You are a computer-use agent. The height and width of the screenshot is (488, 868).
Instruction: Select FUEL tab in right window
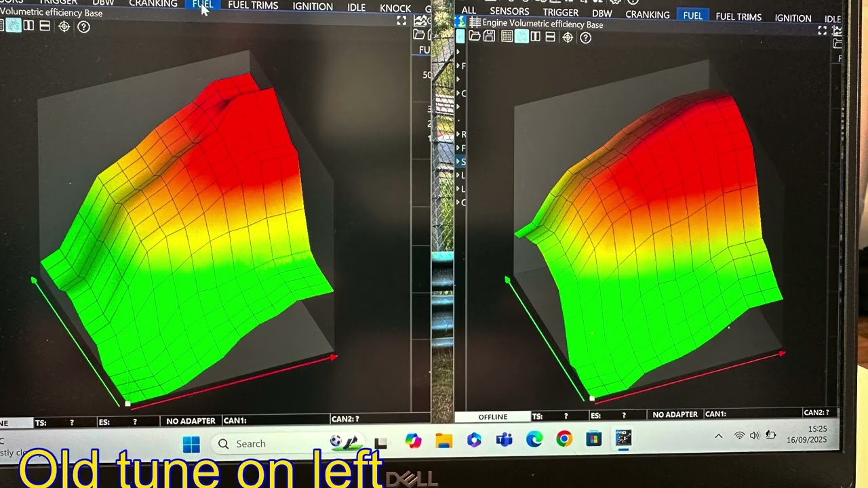click(x=692, y=16)
